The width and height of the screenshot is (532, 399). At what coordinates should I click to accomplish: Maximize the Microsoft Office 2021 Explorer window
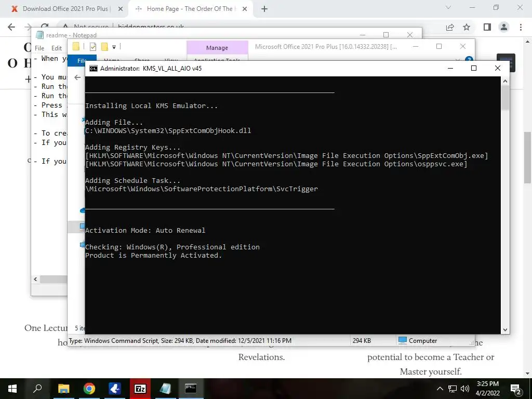(439, 46)
